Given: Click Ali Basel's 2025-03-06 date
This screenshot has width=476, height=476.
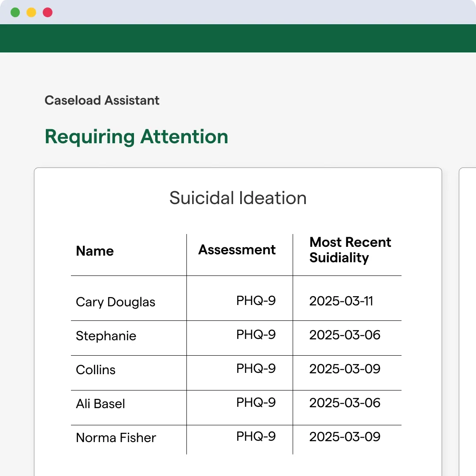Looking at the screenshot, I should [345, 403].
